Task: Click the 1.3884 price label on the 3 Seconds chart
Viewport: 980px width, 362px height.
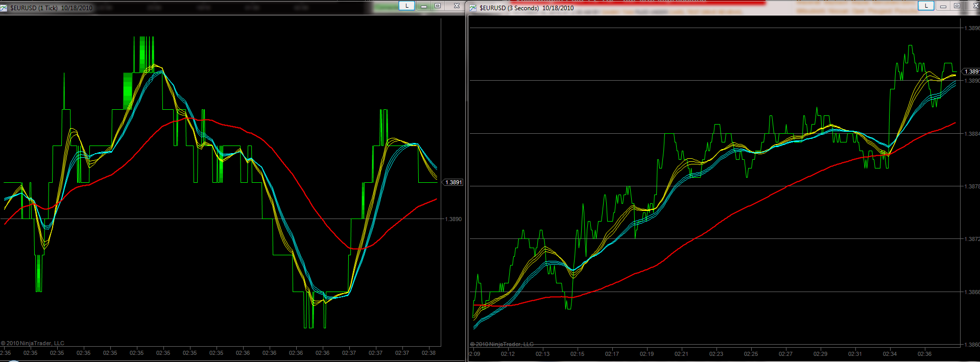Action: click(972, 134)
